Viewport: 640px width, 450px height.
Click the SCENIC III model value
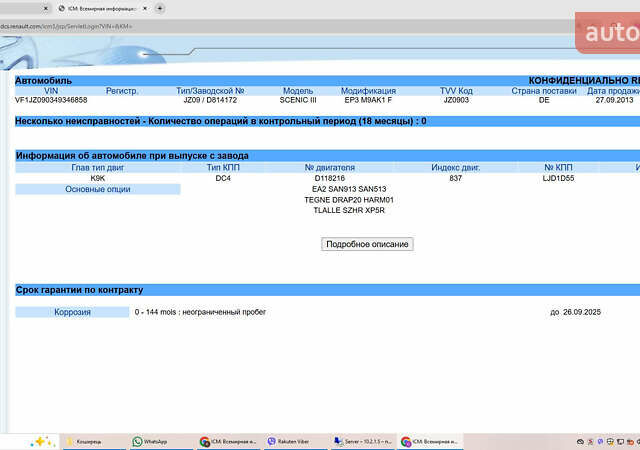[298, 100]
